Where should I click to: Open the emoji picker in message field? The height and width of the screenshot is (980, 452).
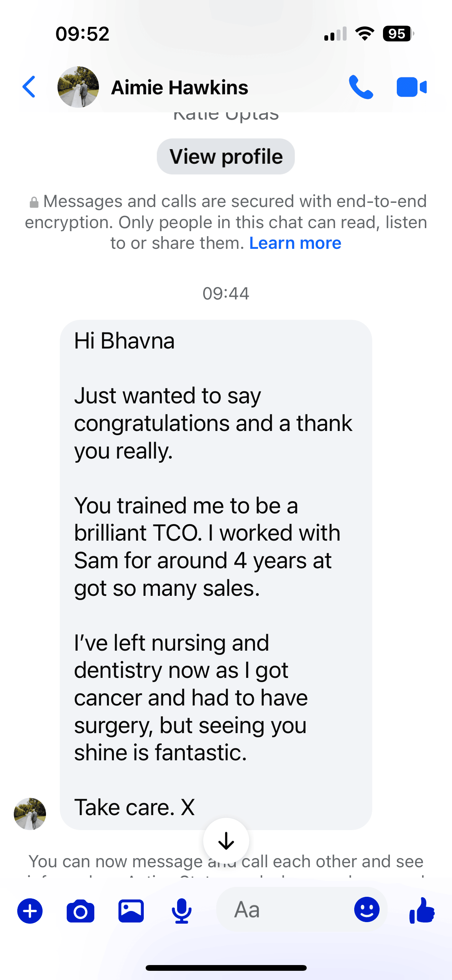pyautogui.click(x=367, y=909)
